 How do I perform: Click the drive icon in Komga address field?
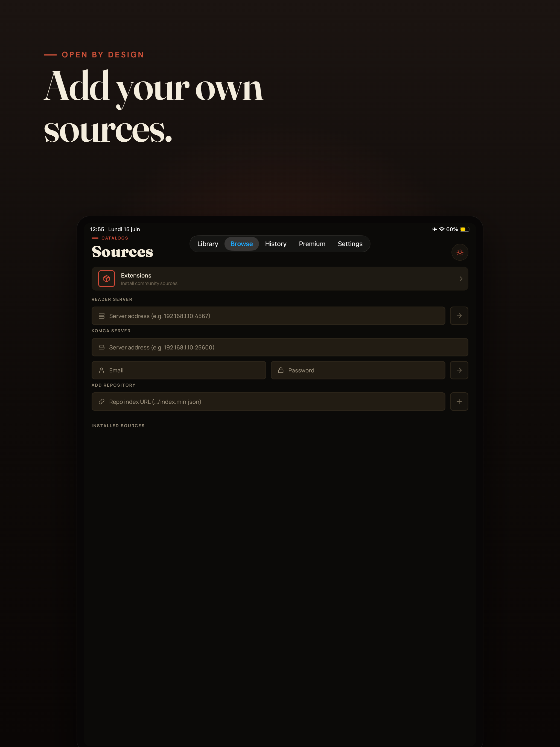(x=101, y=347)
